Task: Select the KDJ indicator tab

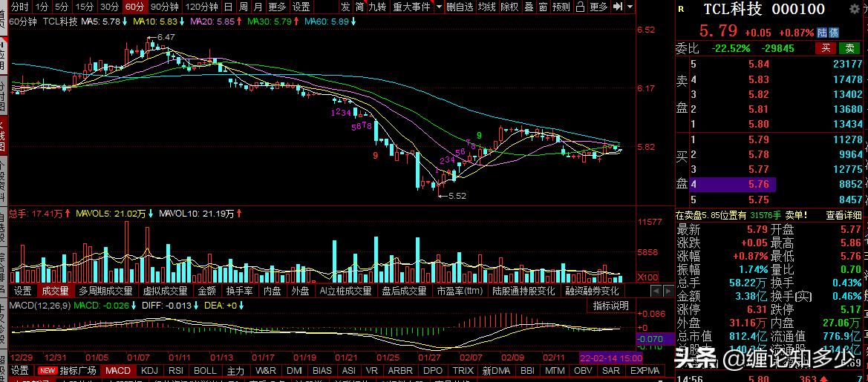Action: click(149, 370)
